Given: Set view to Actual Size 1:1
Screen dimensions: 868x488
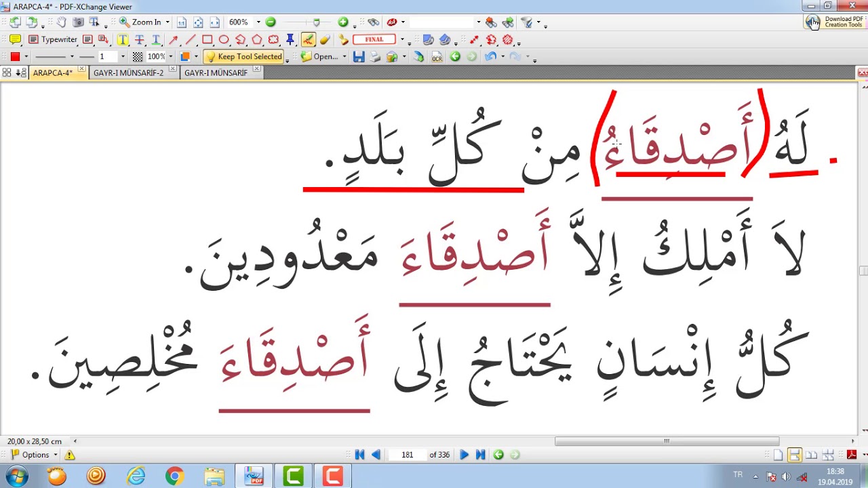Looking at the screenshot, I should [x=182, y=22].
